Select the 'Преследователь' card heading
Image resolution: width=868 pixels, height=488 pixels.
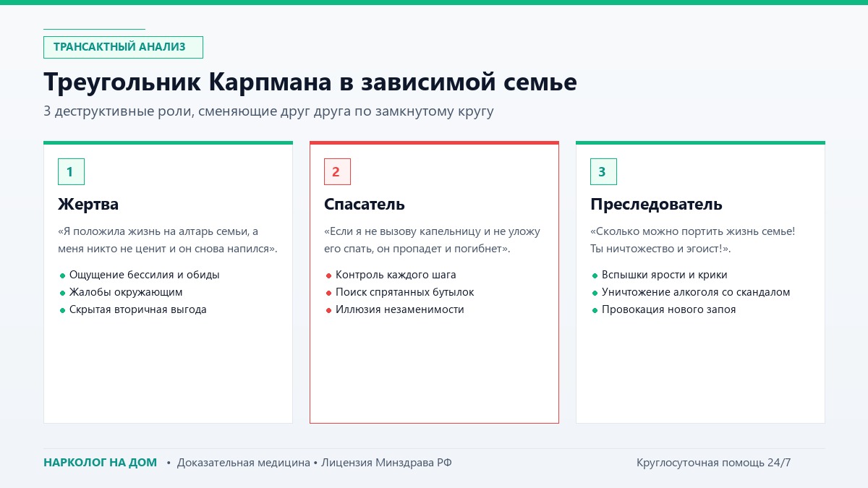point(656,205)
